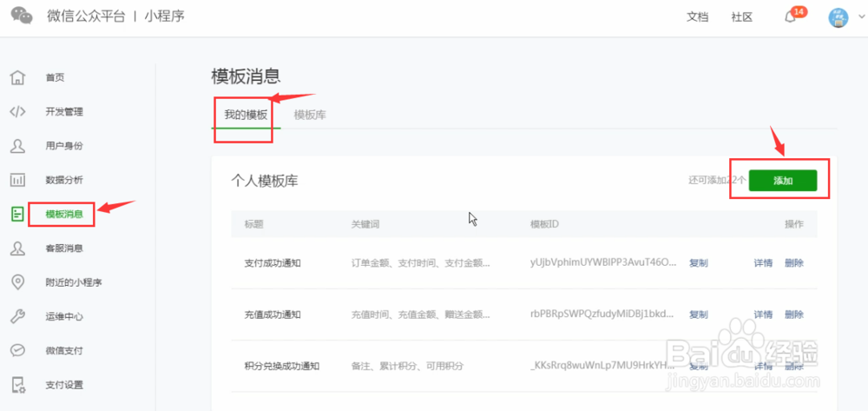This screenshot has width=868, height=411.
Task: Click 积分兑换成功通知 title cell
Action: 282,366
